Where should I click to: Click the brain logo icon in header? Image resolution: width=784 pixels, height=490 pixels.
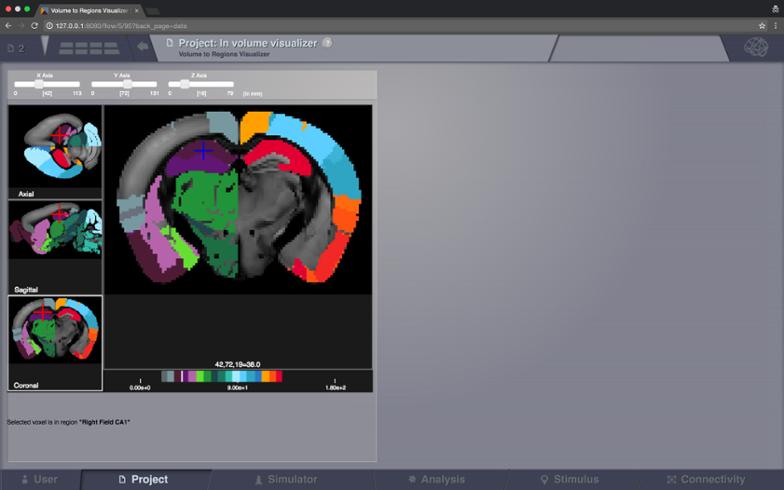pos(754,47)
